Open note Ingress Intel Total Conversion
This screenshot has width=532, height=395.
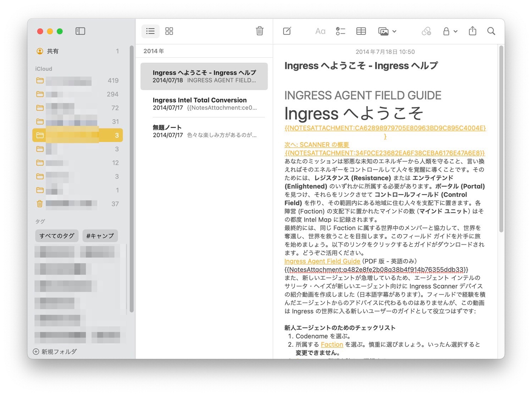(x=204, y=104)
